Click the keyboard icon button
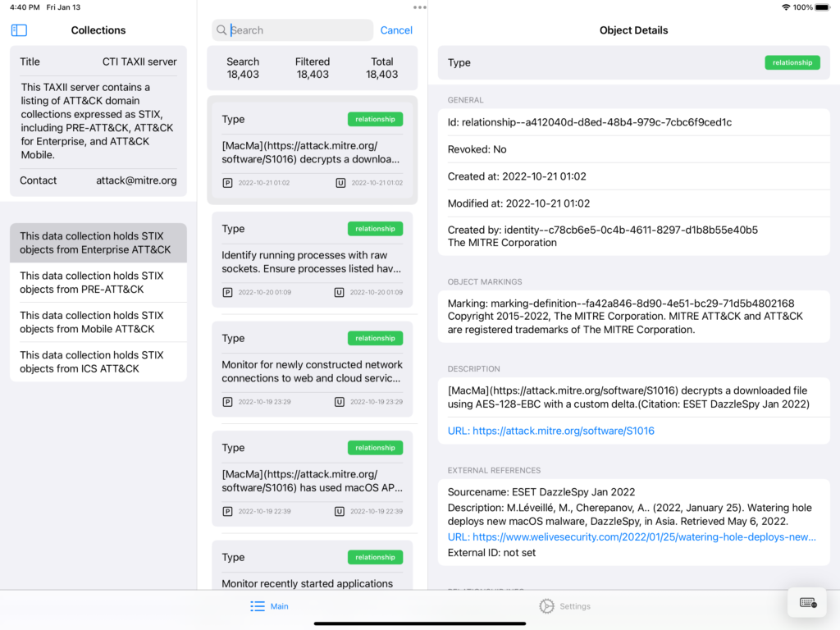This screenshot has height=630, width=840. click(x=807, y=603)
